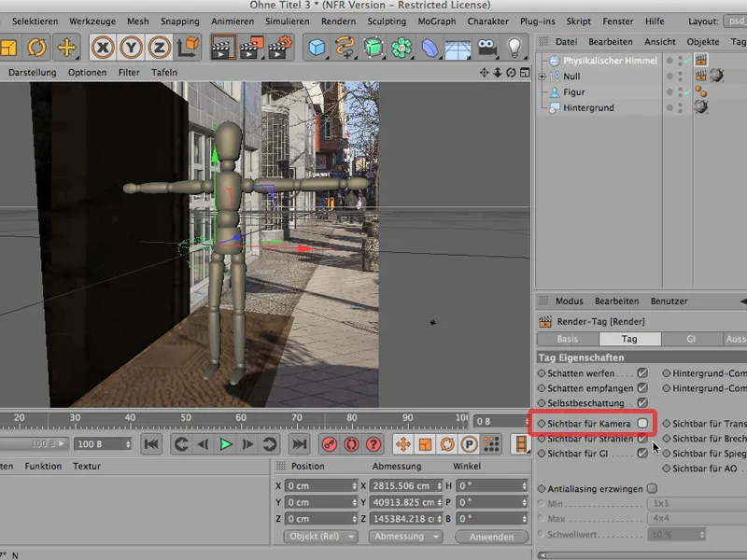Open the MoGraph menu
Image resolution: width=747 pixels, height=560 pixels.
[x=436, y=21]
